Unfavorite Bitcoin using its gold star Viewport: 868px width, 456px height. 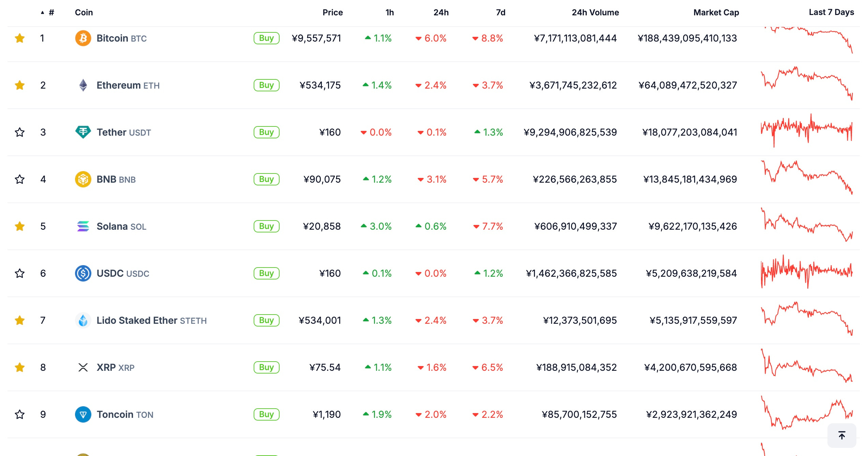(20, 38)
